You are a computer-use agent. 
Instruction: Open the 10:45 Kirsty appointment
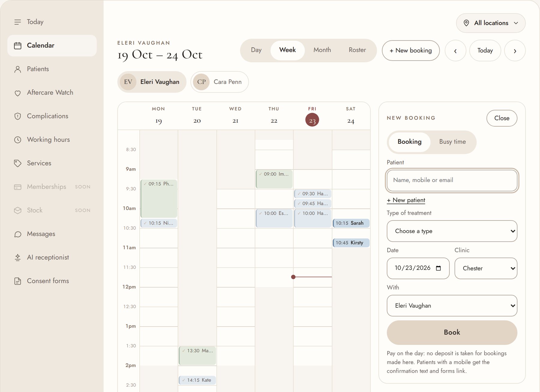point(351,243)
